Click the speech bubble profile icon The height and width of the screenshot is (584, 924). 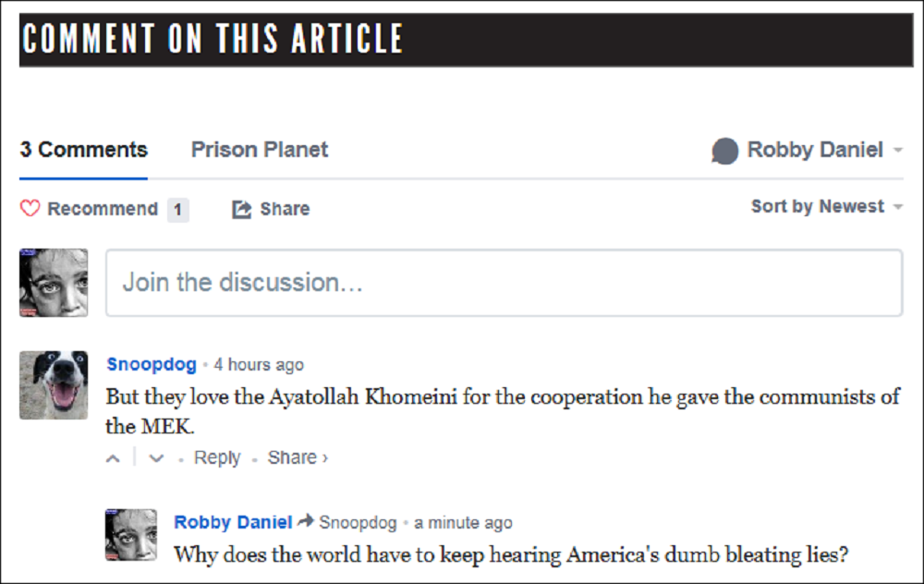725,151
